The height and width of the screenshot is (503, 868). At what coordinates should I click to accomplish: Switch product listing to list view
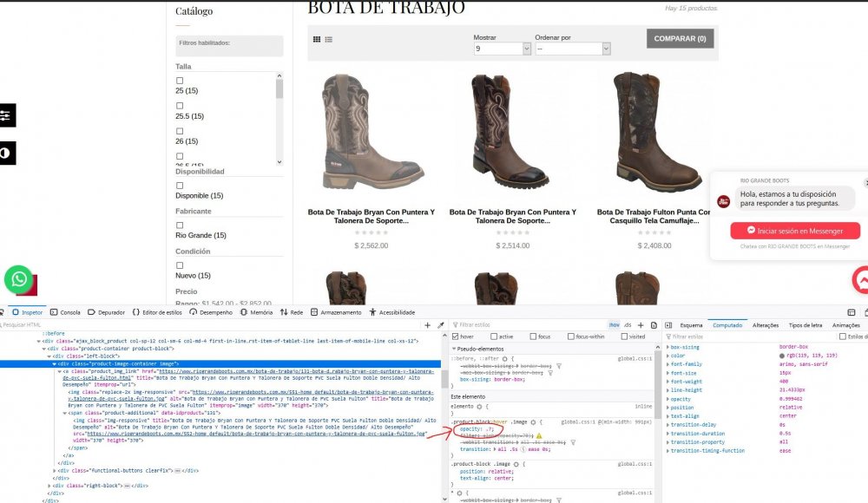[x=329, y=39]
